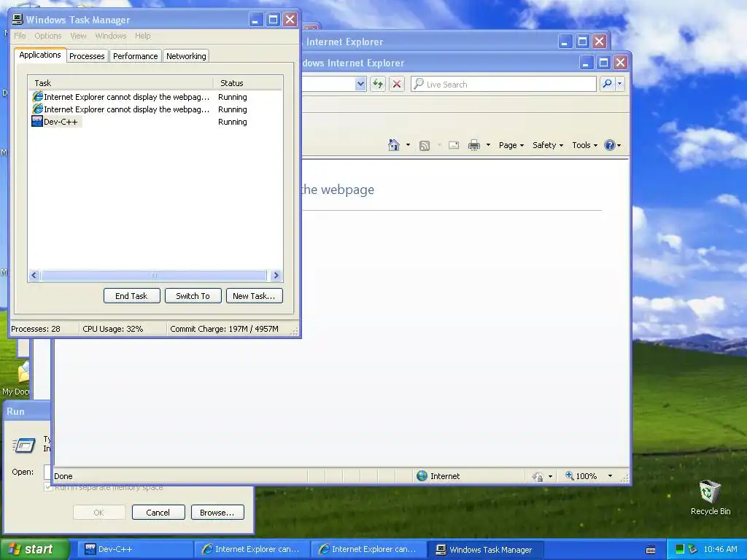Click the 10:46 AM clock
The width and height of the screenshot is (747, 560).
pyautogui.click(x=720, y=549)
